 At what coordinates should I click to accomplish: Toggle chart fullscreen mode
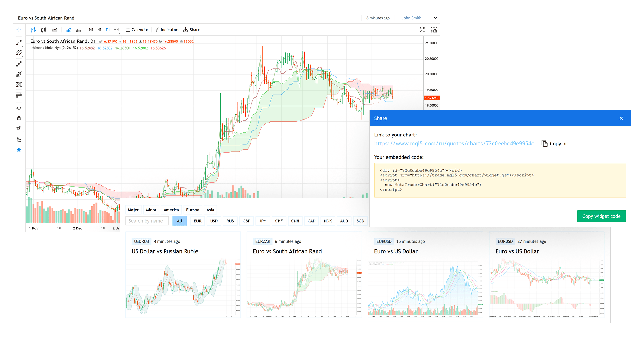[422, 30]
